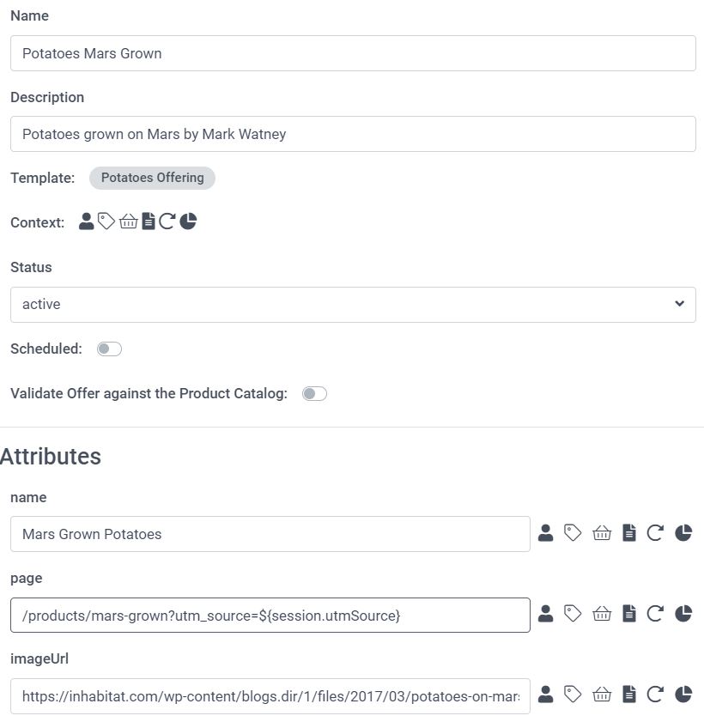Click the refresh arrow icon beside the name attribute
This screenshot has height=728, width=704.
655,533
